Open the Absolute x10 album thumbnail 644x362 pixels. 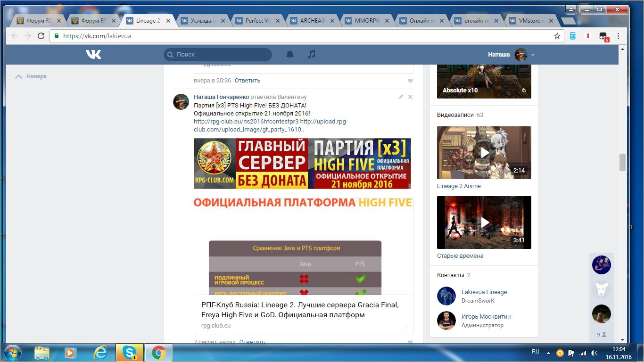coord(484,82)
